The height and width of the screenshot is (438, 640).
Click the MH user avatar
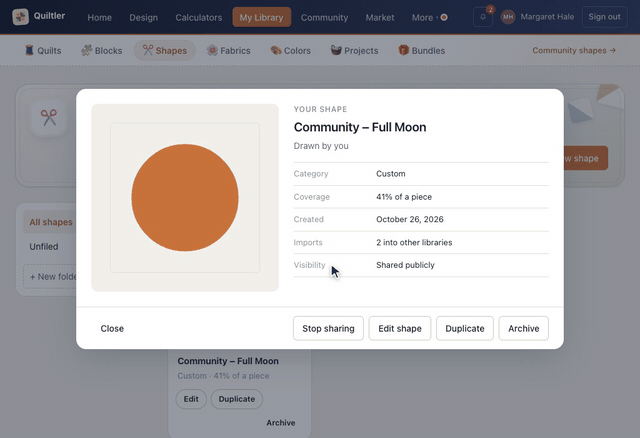508,17
